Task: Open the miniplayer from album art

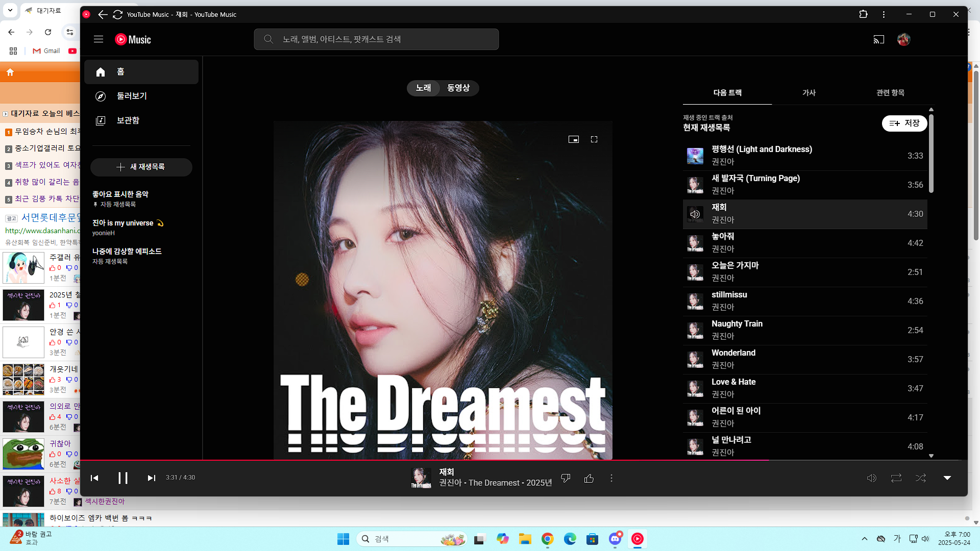Action: coord(574,139)
